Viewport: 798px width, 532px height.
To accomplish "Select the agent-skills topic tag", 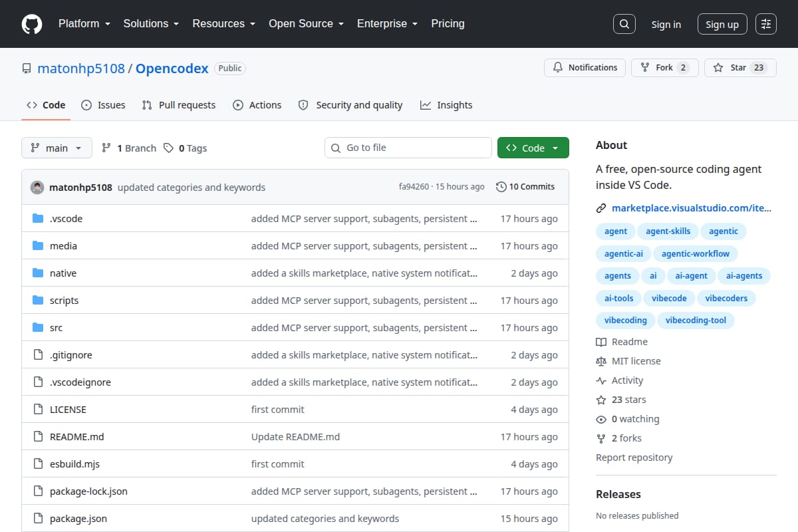I will 668,231.
